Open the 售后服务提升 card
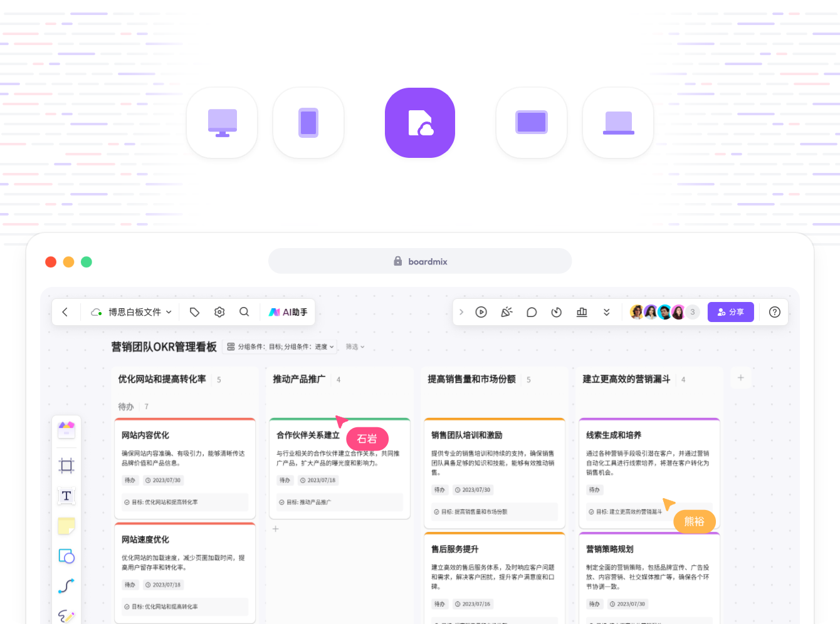 [495, 578]
